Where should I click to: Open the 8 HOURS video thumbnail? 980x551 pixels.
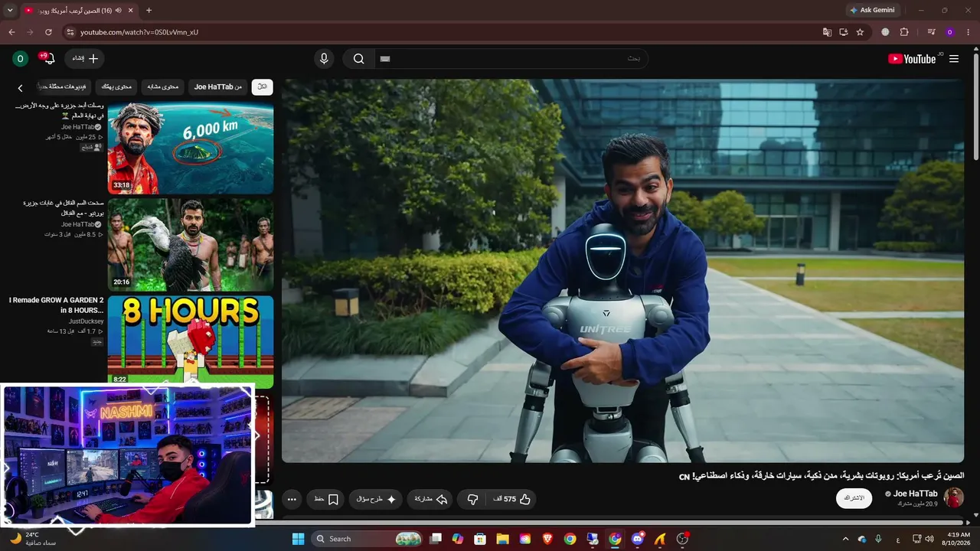click(x=191, y=340)
